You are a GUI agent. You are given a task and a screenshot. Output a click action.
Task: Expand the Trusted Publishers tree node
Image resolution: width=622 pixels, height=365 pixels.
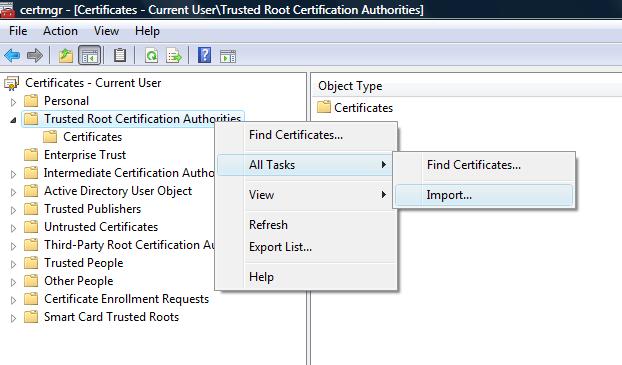coord(13,210)
